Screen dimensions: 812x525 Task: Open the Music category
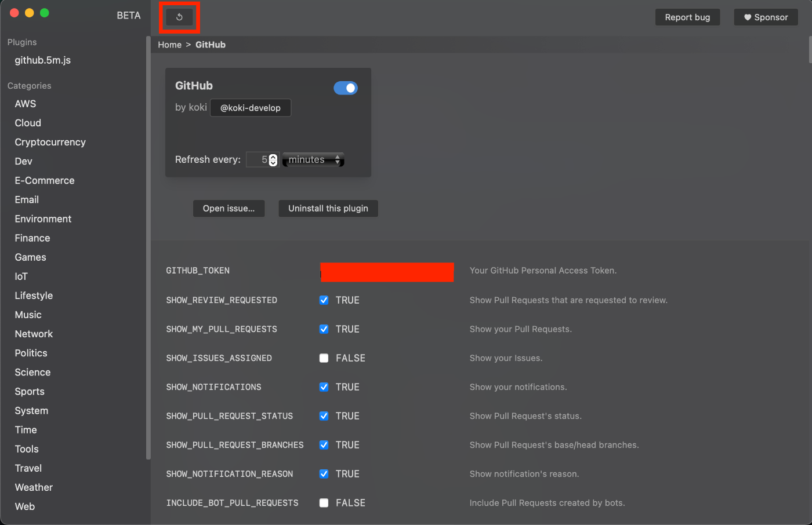coord(28,315)
